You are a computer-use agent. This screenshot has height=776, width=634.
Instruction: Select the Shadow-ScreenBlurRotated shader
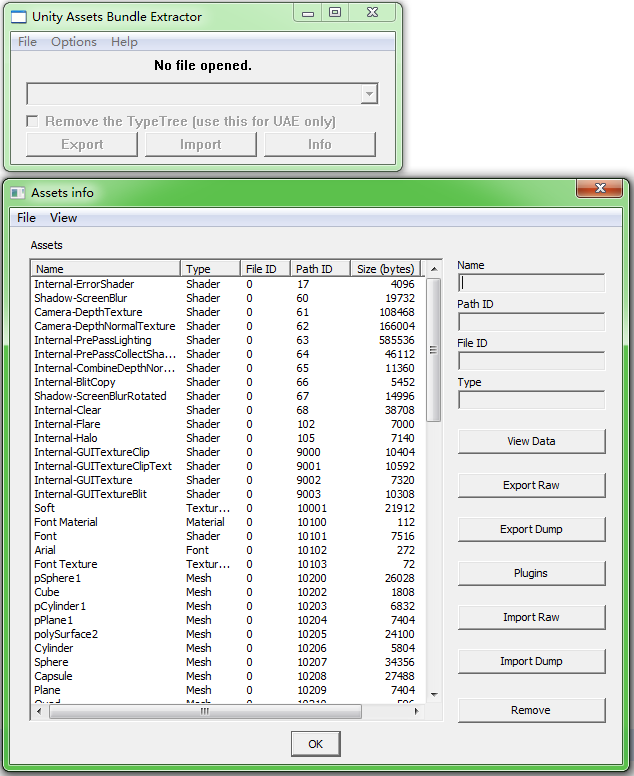[228, 396]
